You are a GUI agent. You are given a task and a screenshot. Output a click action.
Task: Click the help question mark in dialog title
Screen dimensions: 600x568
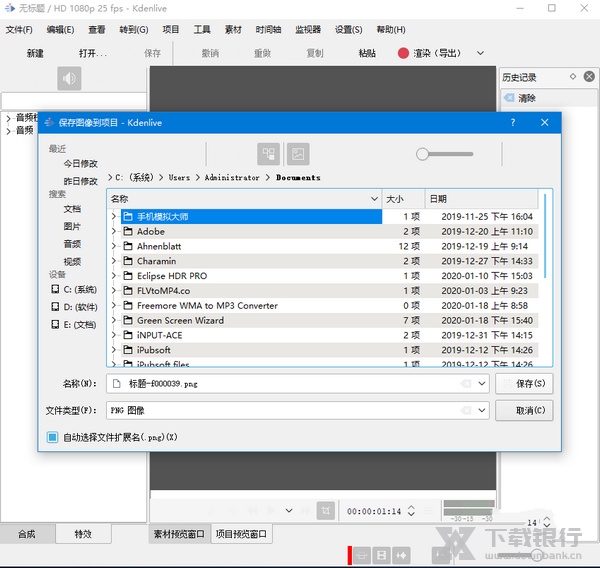click(x=513, y=122)
